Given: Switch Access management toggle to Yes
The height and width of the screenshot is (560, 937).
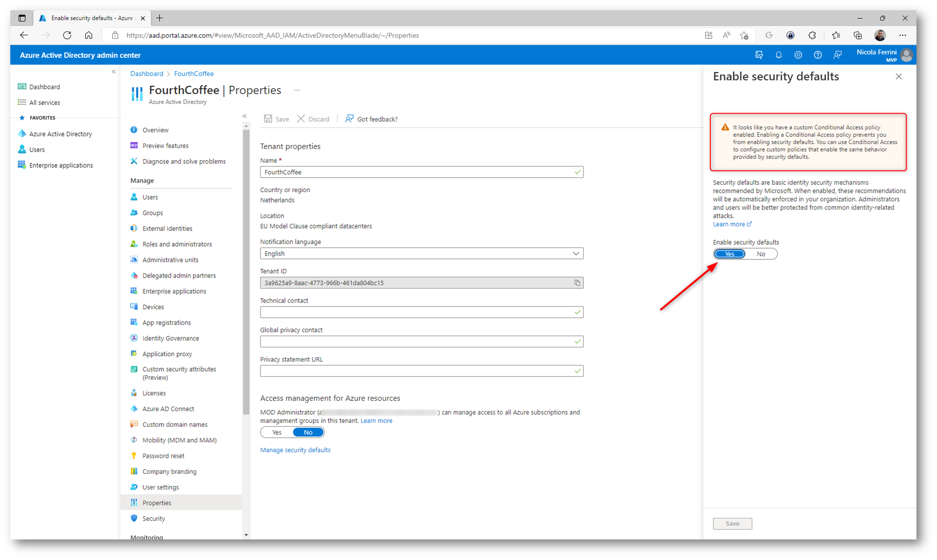Looking at the screenshot, I should click(x=277, y=432).
